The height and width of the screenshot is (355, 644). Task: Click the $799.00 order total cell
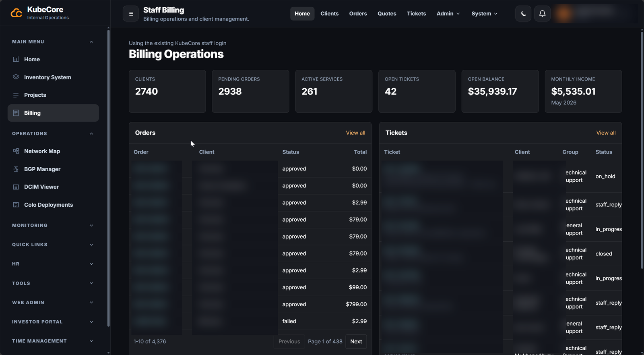[356, 304]
